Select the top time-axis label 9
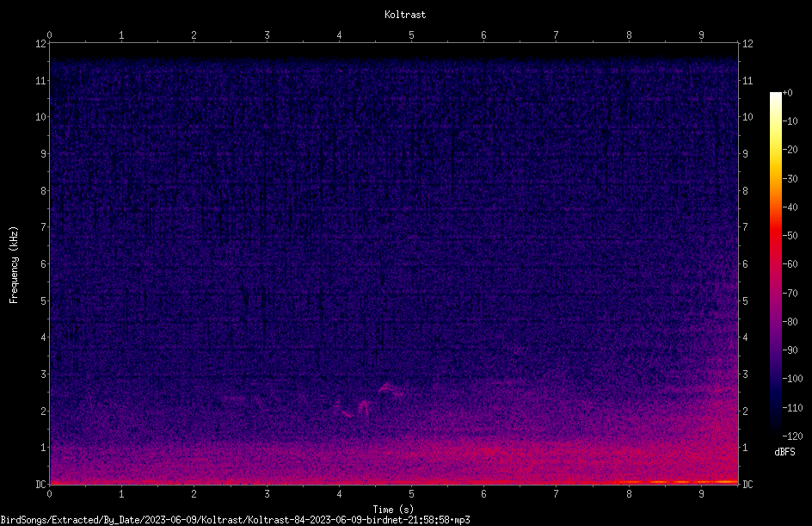This screenshot has width=812, height=526. [x=701, y=34]
